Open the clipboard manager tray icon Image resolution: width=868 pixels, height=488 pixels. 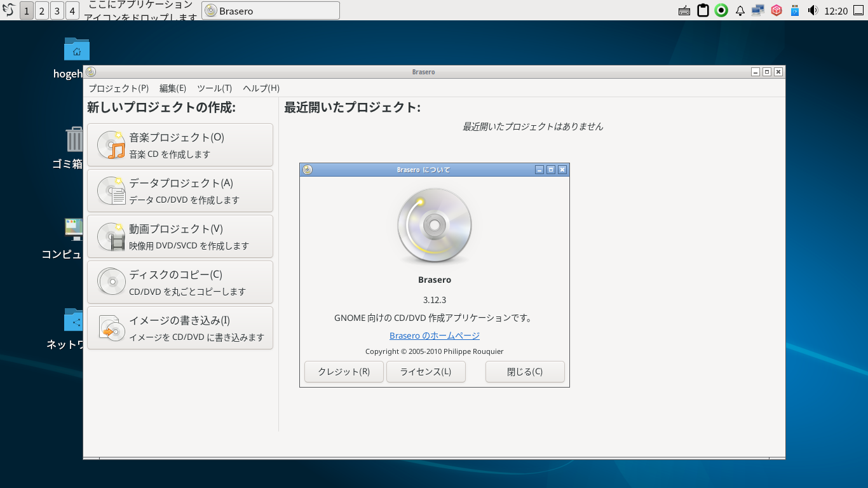(703, 11)
